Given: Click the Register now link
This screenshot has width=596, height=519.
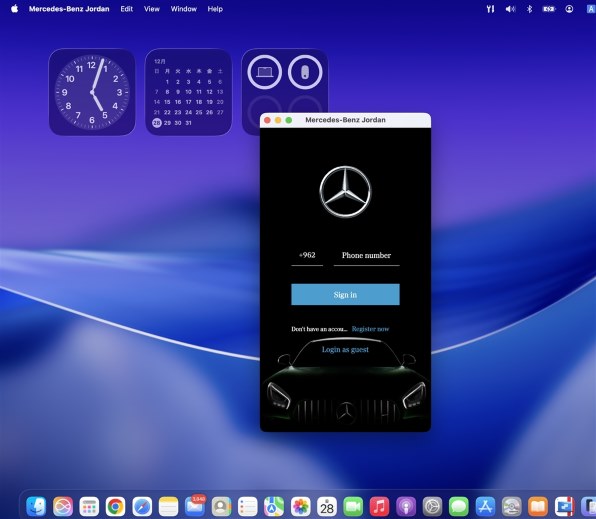Looking at the screenshot, I should [370, 329].
